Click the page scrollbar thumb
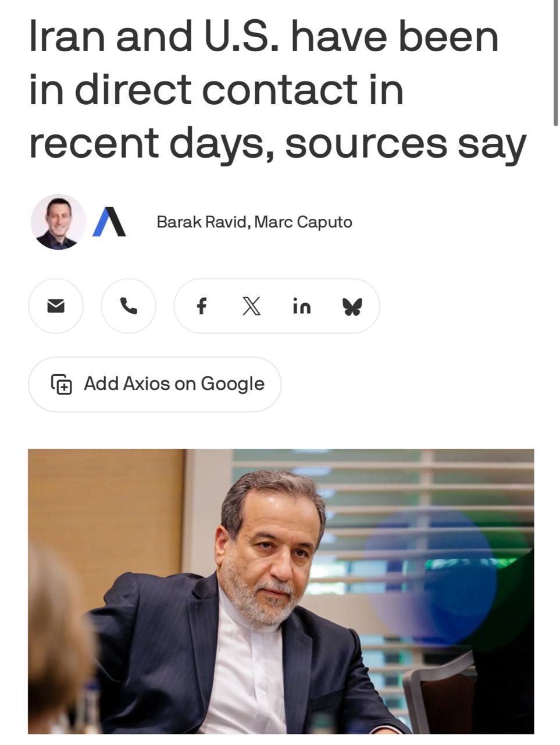 click(x=556, y=63)
